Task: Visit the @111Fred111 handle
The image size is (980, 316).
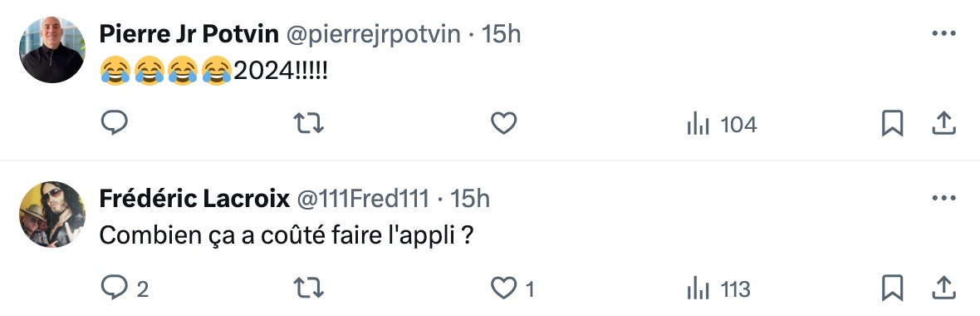Action: point(362,199)
